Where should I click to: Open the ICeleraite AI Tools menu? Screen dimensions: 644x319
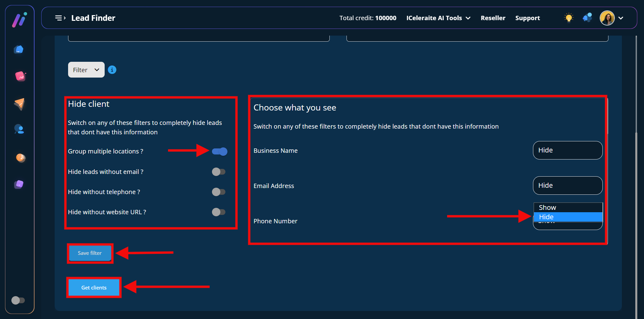pyautogui.click(x=438, y=18)
